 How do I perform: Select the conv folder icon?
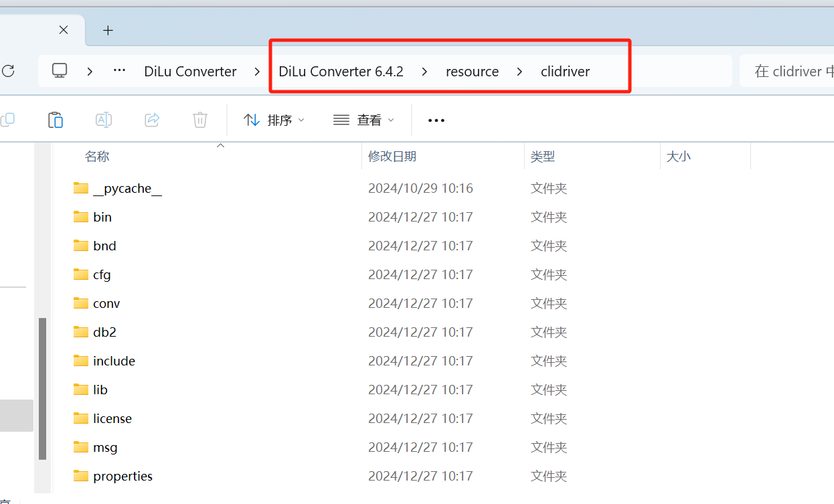81,303
